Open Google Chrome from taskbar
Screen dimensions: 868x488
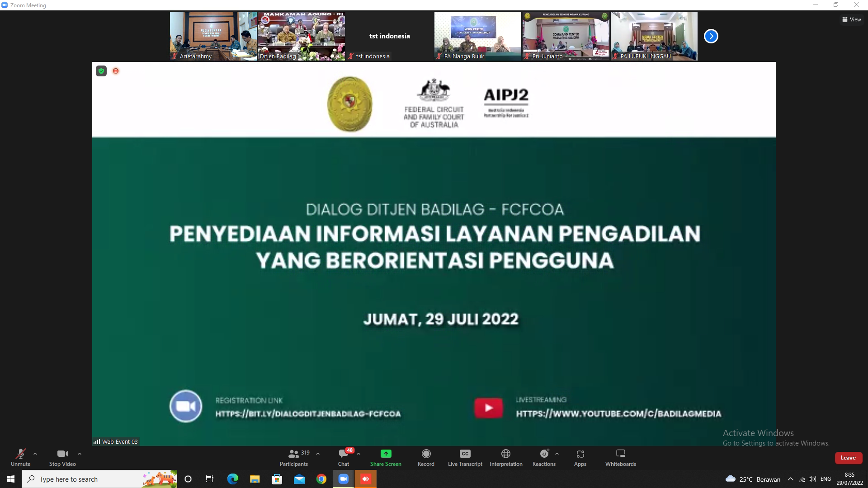tap(321, 479)
